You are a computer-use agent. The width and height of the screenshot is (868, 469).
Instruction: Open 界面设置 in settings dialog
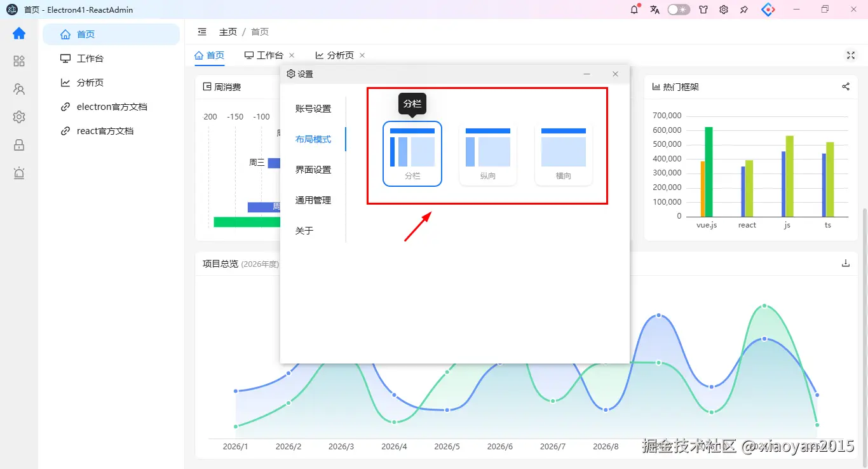point(313,170)
